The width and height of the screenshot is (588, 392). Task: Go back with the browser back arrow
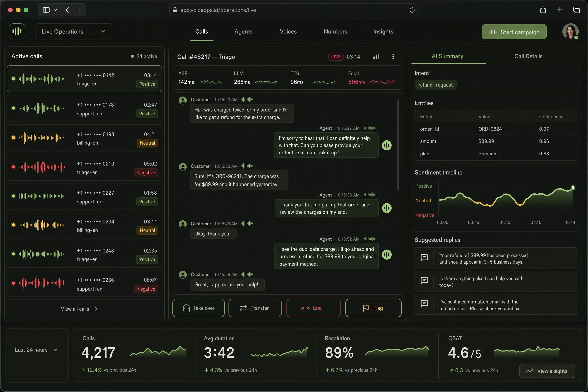click(x=67, y=10)
